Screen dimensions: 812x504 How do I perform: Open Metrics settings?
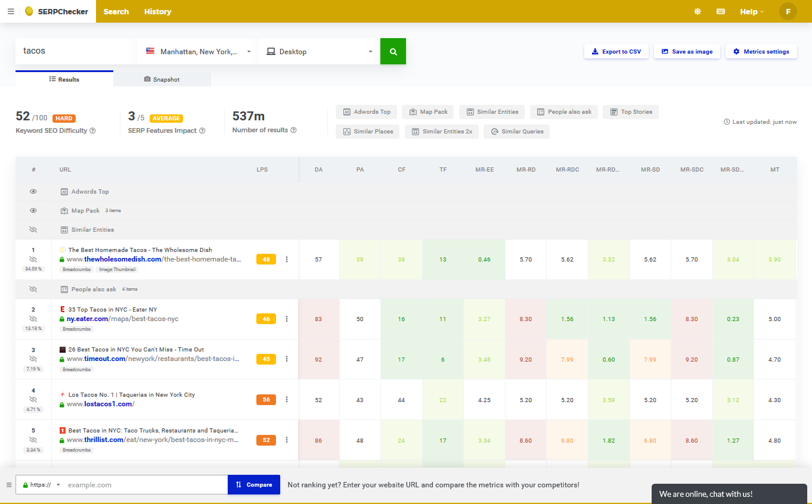(761, 51)
